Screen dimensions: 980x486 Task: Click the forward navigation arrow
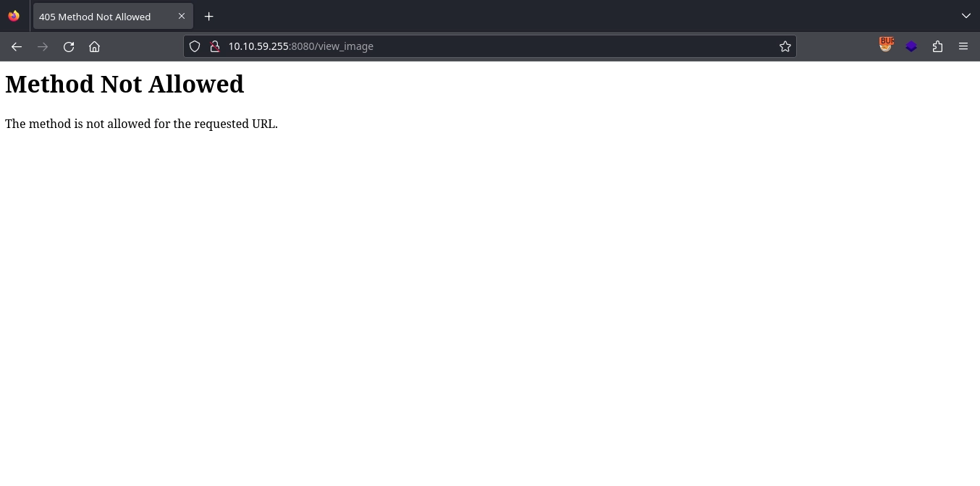pos(43,46)
